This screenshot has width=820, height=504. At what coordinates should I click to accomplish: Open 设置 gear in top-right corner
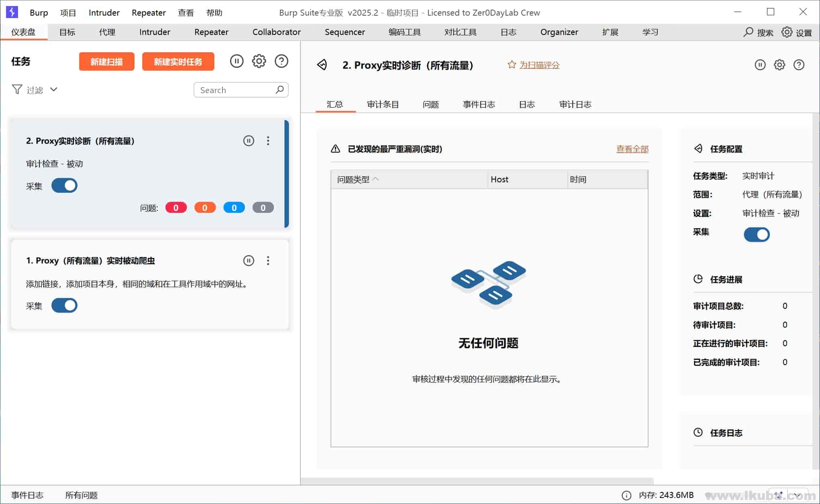coord(787,32)
